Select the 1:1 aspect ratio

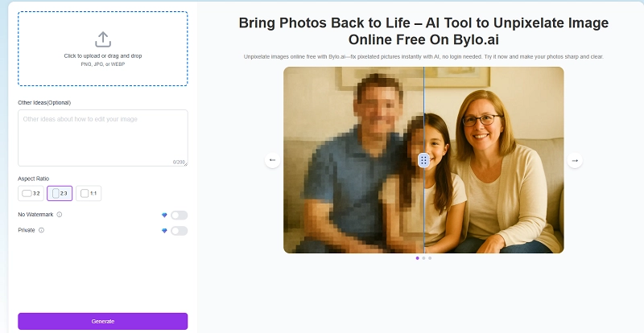[89, 193]
